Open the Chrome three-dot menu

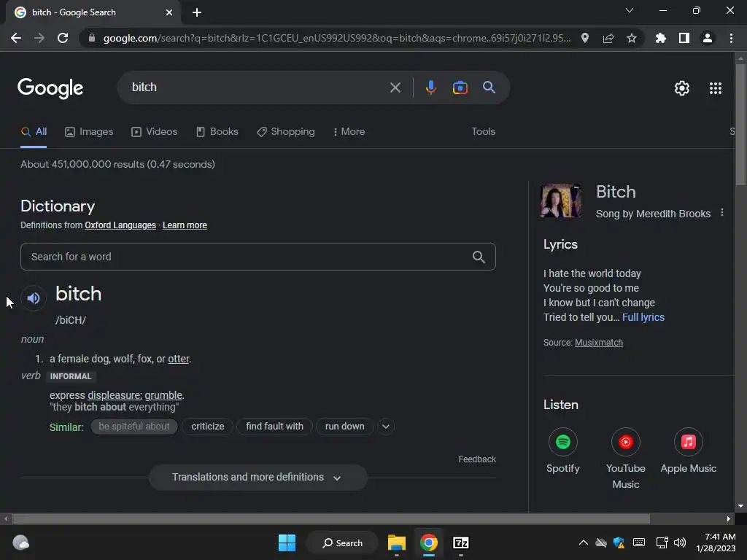point(731,38)
